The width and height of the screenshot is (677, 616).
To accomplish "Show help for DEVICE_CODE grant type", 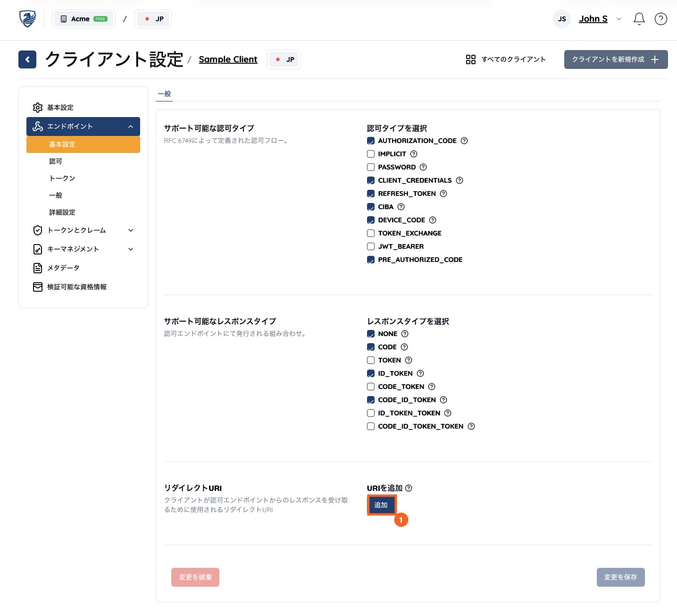I will pos(433,220).
